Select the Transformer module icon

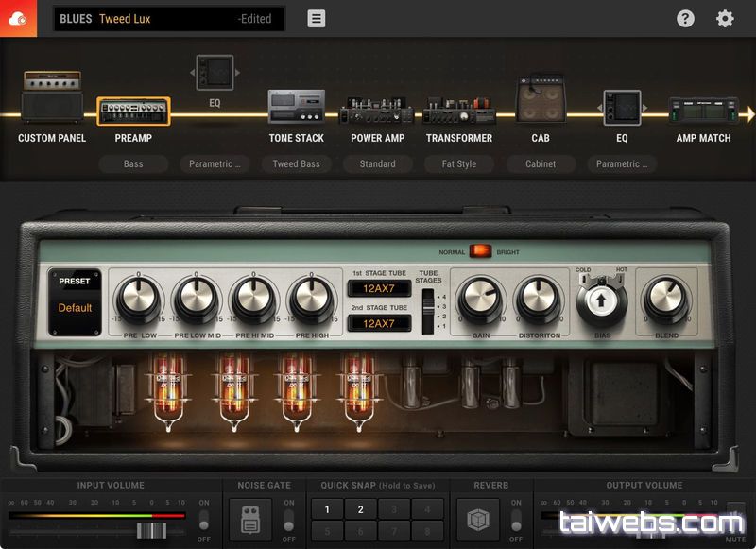(458, 111)
